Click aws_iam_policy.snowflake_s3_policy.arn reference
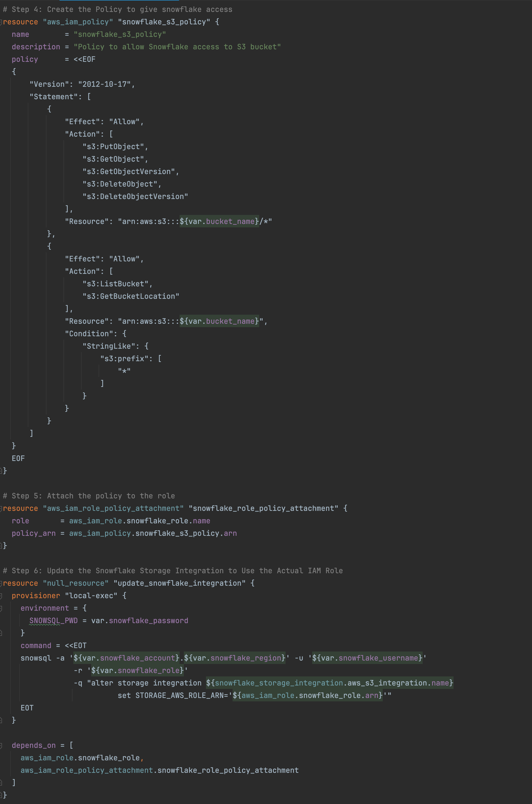The width and height of the screenshot is (532, 804). (x=153, y=533)
